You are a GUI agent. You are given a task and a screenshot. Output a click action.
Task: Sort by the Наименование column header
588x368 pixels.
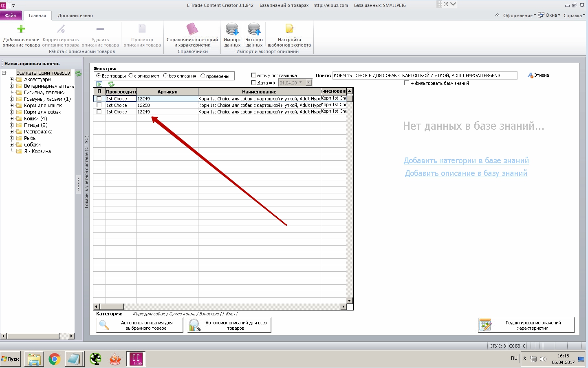click(259, 92)
